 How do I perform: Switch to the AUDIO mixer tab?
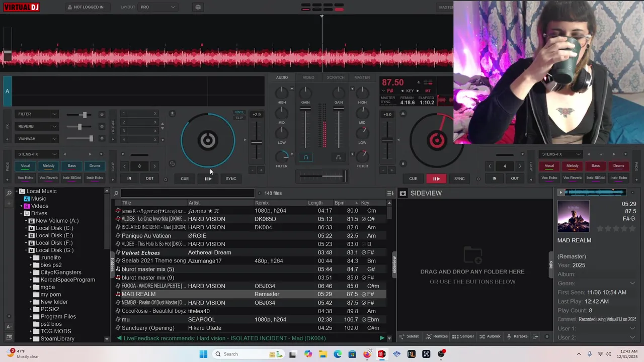(x=282, y=77)
